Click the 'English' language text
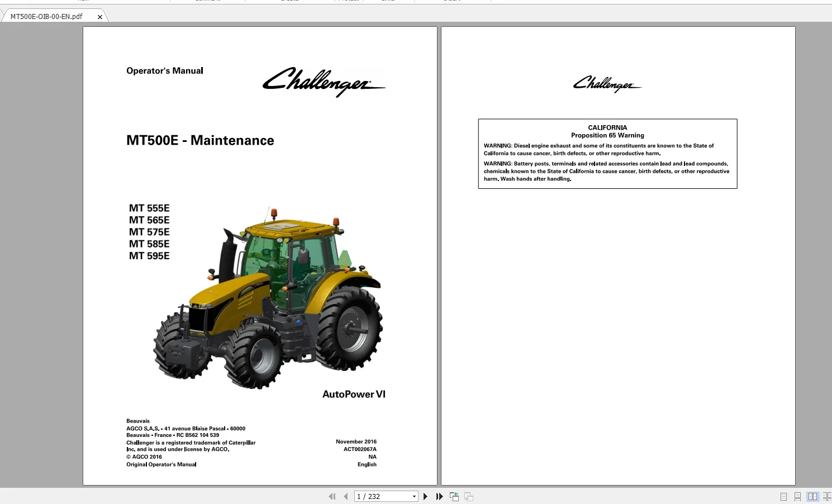832x504 pixels. [x=367, y=464]
